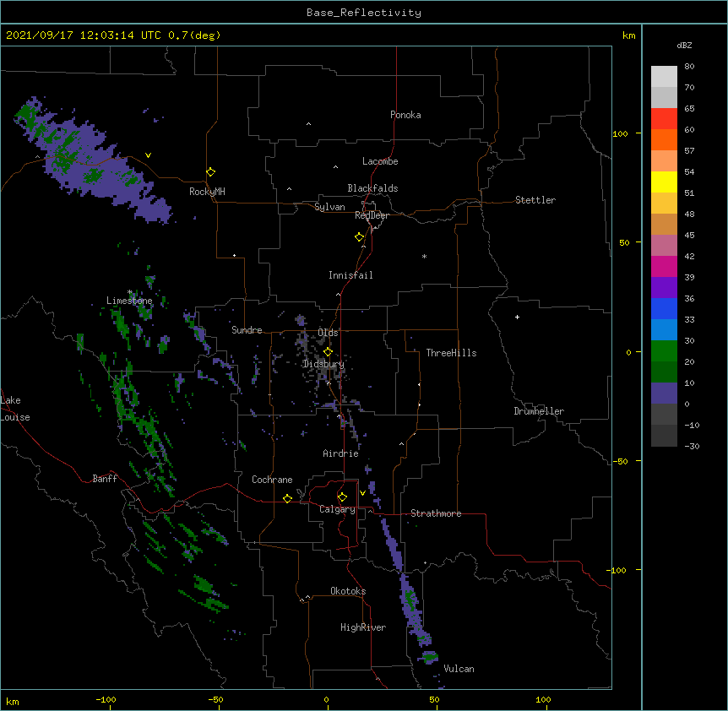Click the Sylvan city label
This screenshot has width=728, height=711.
coord(329,207)
